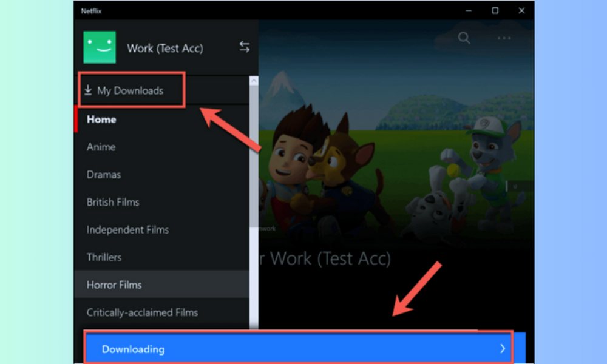Switch profiles using the swap arrows icon

pos(244,47)
